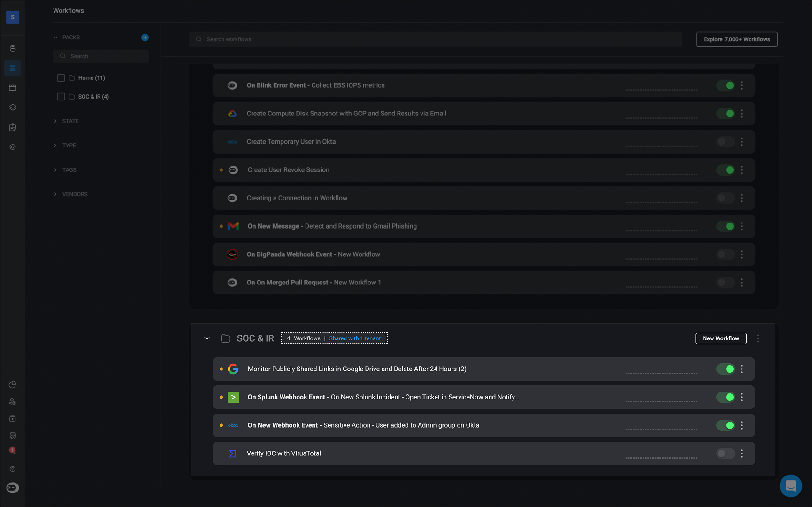
Task: Check the SOC & IR (4) pack checkbox
Action: pos(61,97)
